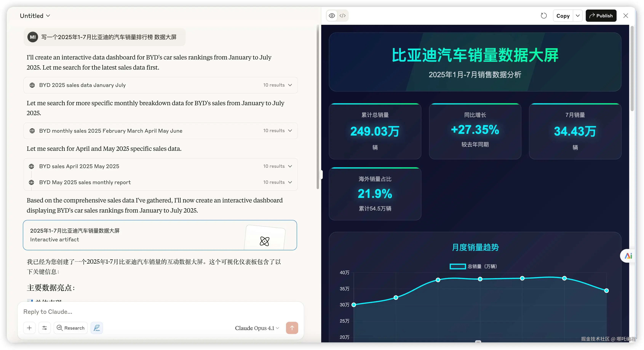Click the 月度销量趋势 chart title

coord(475,247)
